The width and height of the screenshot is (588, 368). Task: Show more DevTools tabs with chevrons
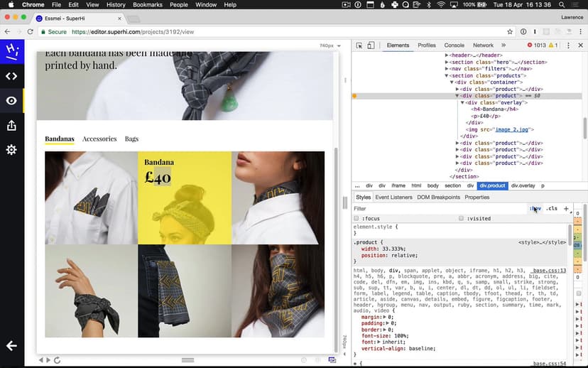pos(503,45)
